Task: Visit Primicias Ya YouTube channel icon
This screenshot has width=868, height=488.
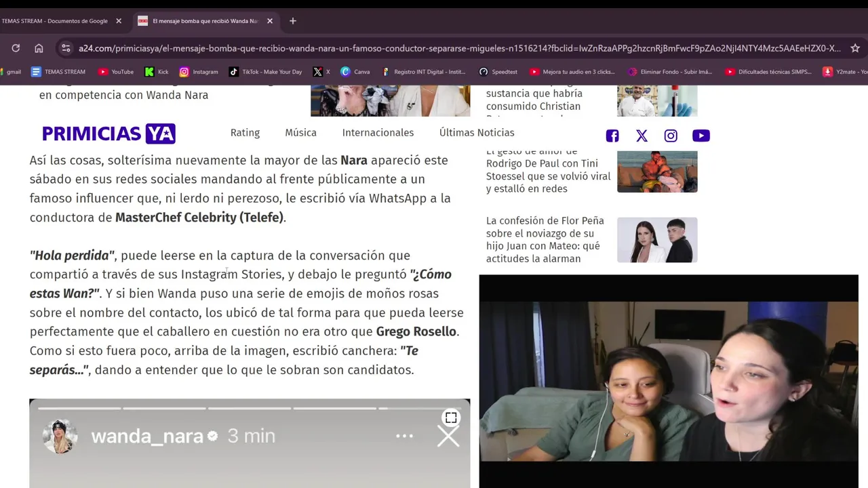Action: coord(701,136)
